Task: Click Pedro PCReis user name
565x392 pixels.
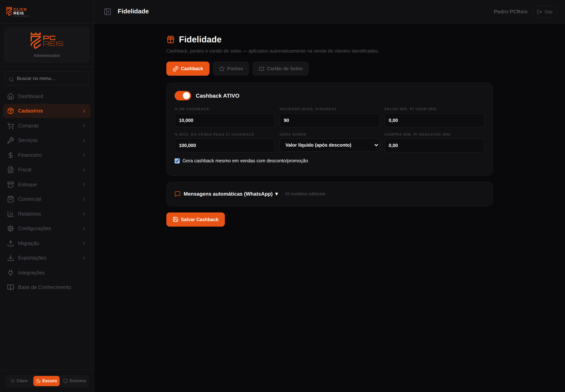Action: click(510, 12)
